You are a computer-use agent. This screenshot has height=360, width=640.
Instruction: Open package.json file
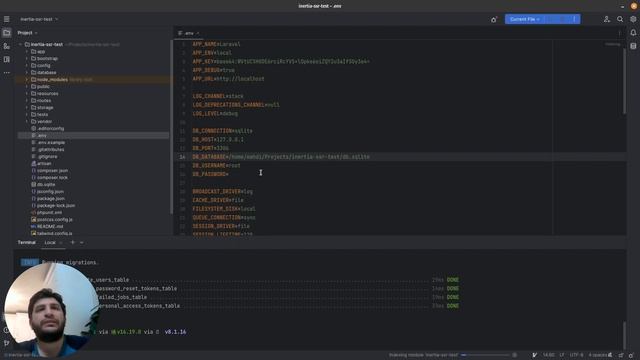(48, 198)
